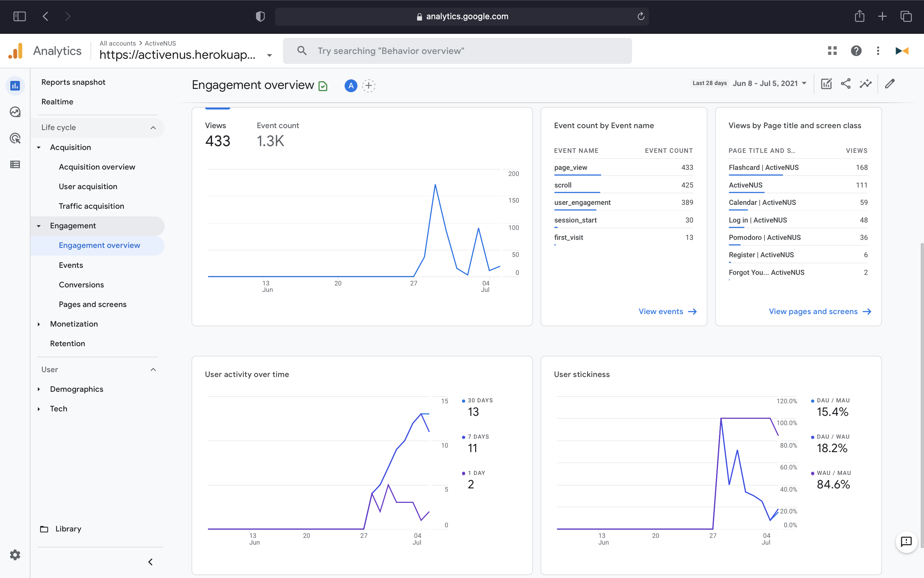
Task: Reload the page in Safari
Action: pyautogui.click(x=641, y=16)
